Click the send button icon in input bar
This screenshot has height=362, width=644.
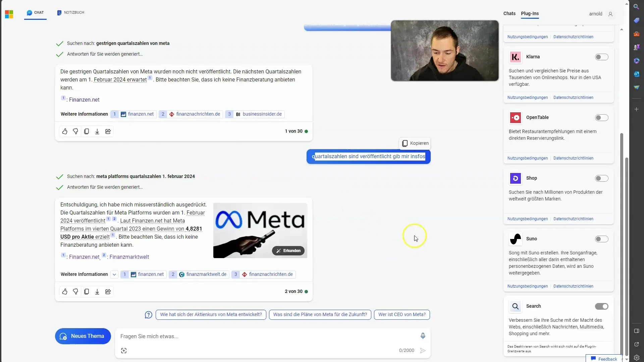click(x=422, y=350)
